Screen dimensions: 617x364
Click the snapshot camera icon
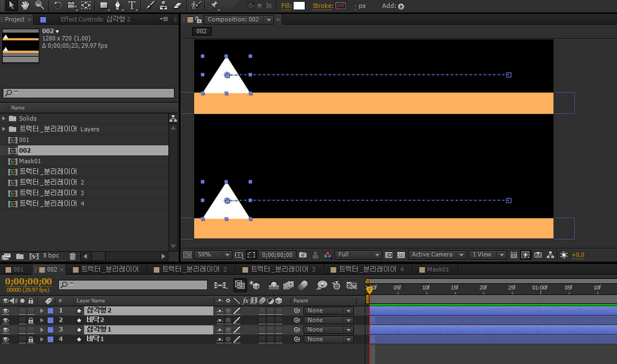303,255
